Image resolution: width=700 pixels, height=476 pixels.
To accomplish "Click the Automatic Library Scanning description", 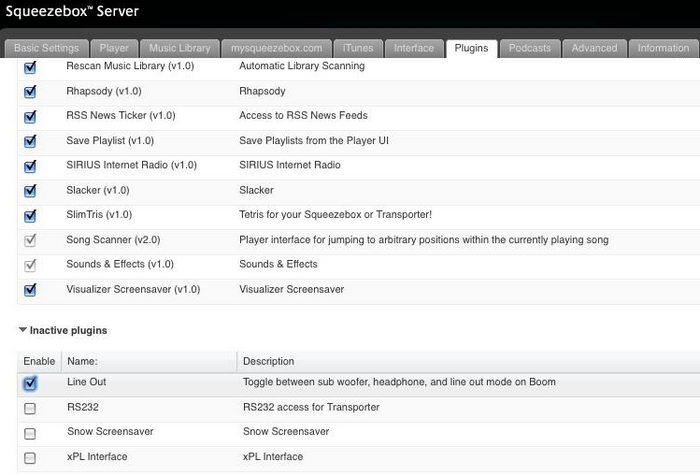I will 302,66.
